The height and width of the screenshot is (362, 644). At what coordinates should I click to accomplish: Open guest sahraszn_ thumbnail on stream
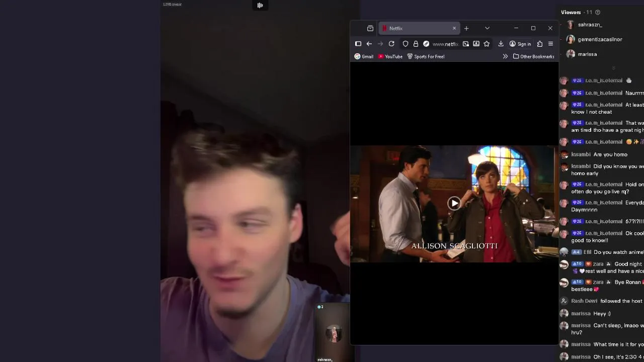[x=333, y=333]
